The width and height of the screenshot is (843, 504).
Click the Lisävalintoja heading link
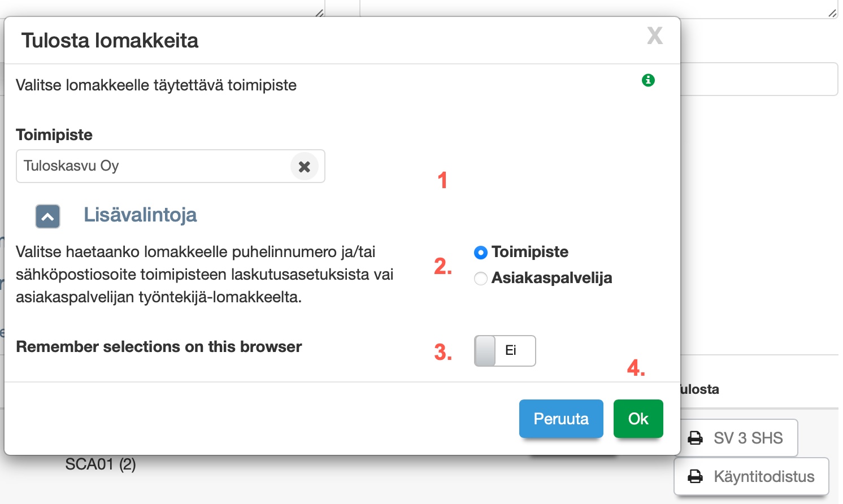tap(140, 215)
